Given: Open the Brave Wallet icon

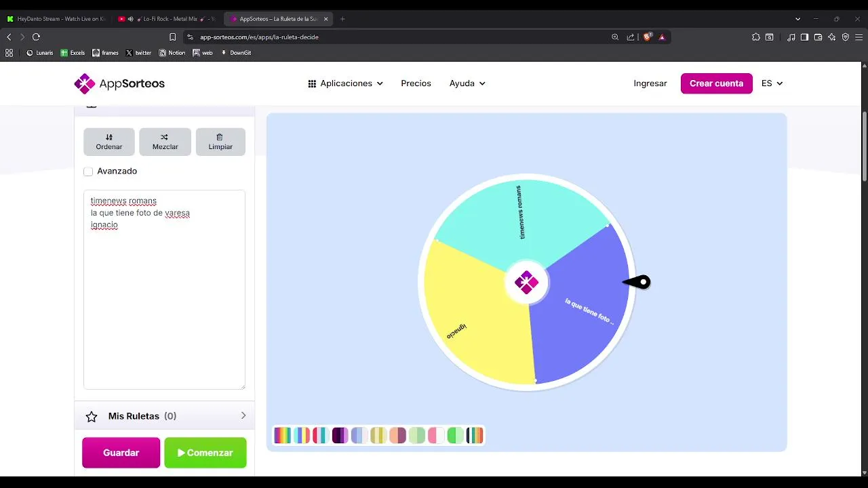Looking at the screenshot, I should (818, 37).
